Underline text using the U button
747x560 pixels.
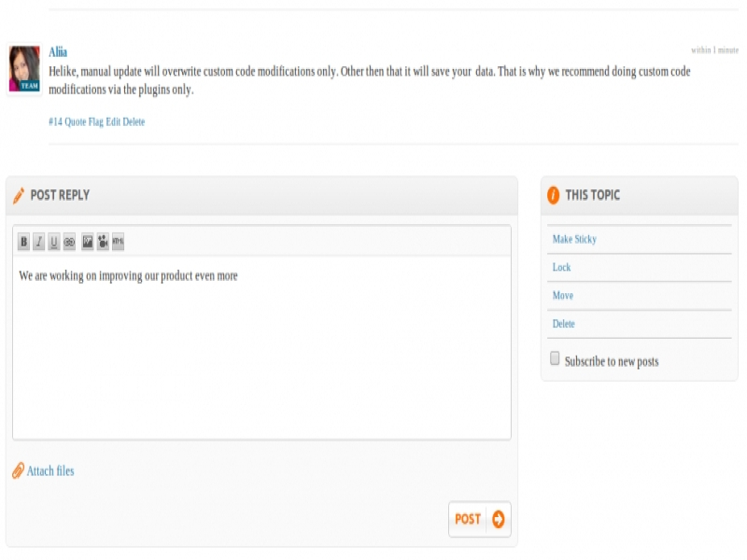click(54, 243)
